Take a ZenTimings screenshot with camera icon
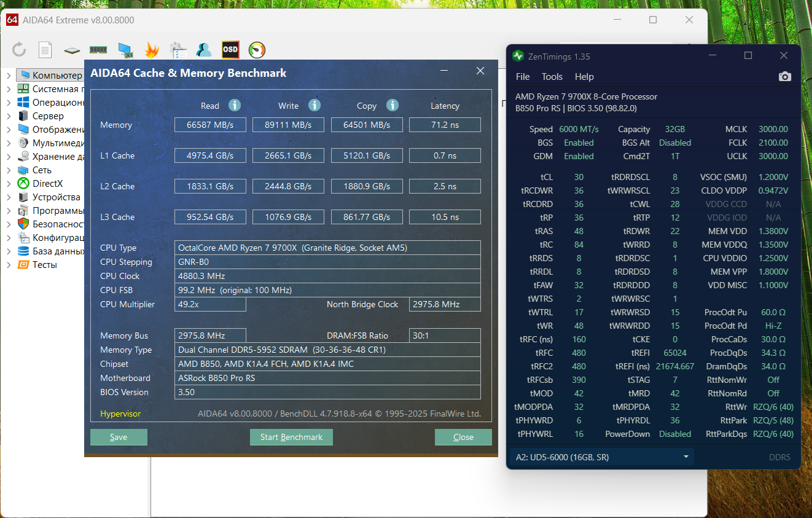The height and width of the screenshot is (518, 812). tap(785, 77)
